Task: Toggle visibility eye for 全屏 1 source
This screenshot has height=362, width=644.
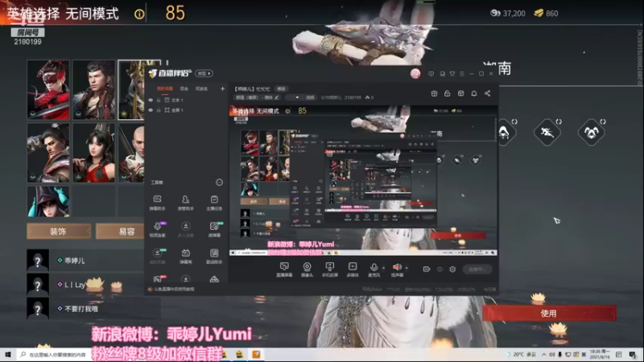Action: click(x=151, y=110)
